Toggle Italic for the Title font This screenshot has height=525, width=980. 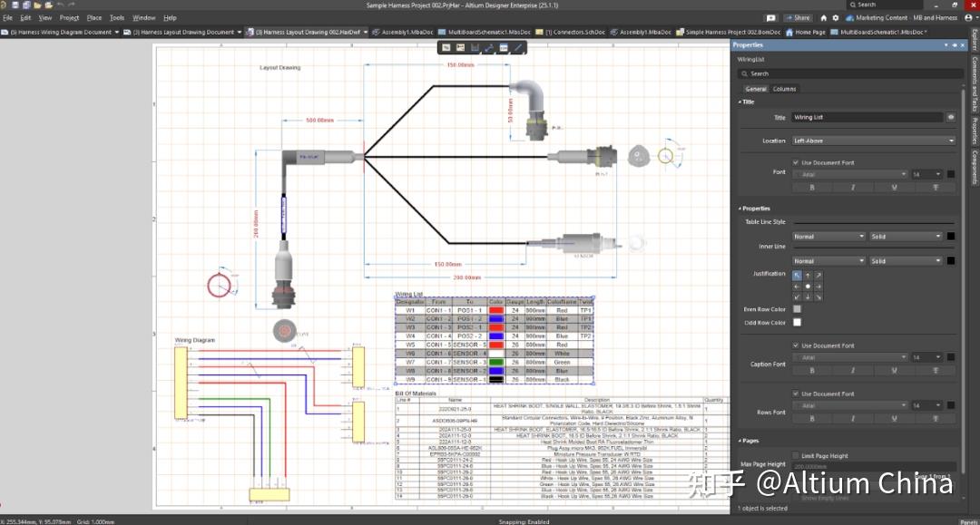tap(853, 188)
